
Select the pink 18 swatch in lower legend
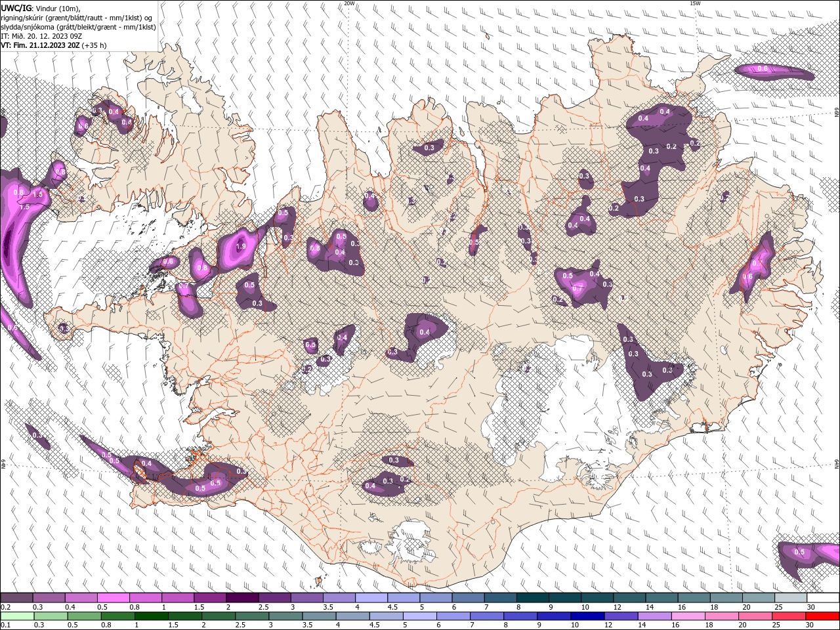723,616
